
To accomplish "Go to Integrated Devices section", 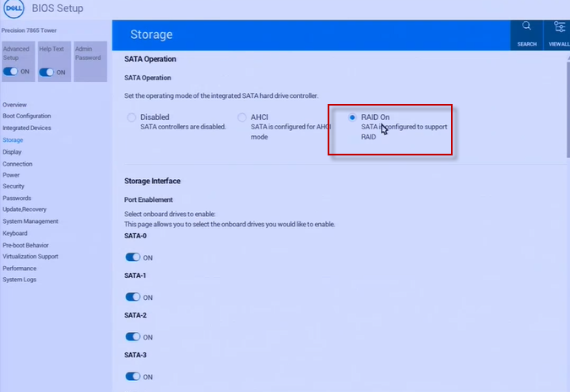I will point(26,128).
